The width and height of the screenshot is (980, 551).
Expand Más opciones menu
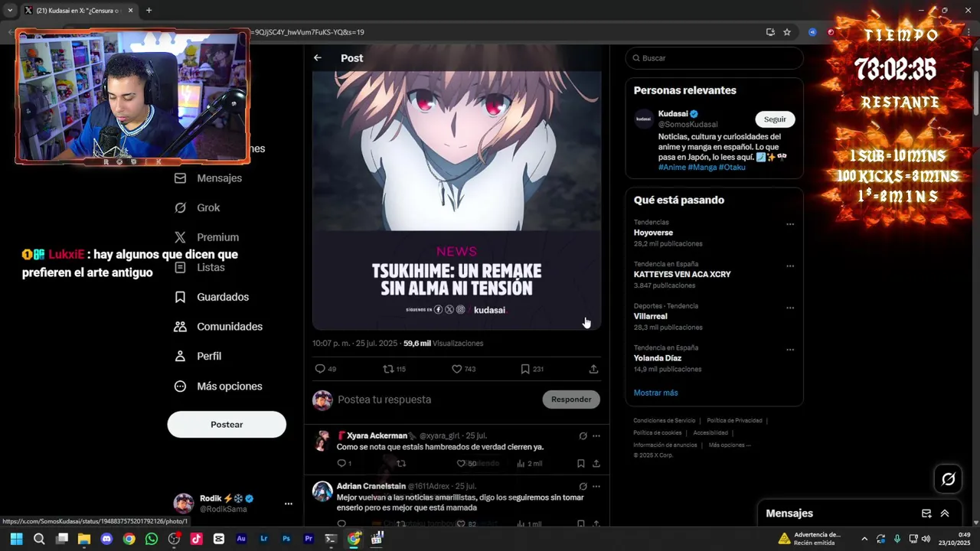218,386
